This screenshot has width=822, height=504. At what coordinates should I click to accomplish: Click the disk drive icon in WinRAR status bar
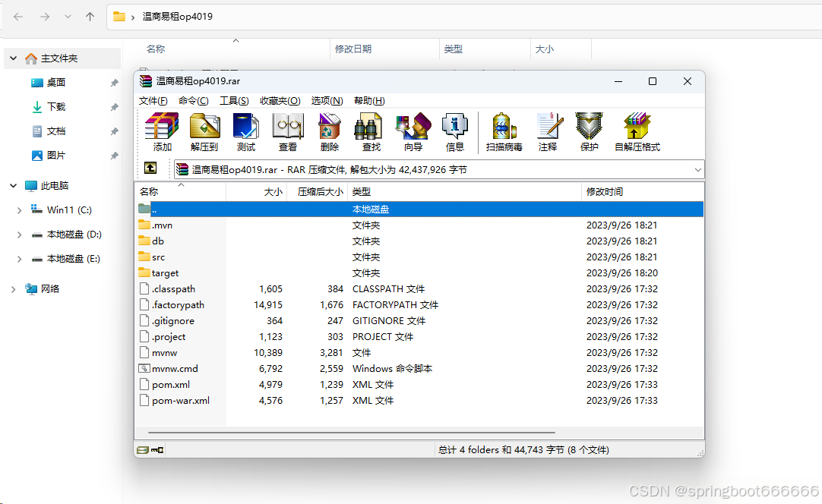(143, 450)
